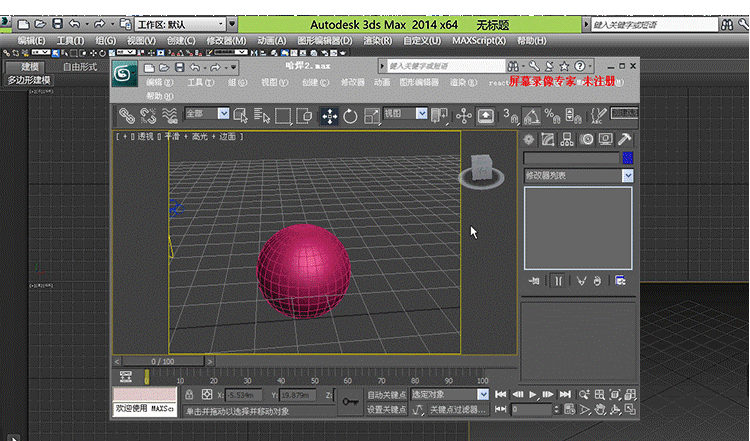Click the blue object color swatch
The width and height of the screenshot is (750, 441).
click(x=627, y=158)
